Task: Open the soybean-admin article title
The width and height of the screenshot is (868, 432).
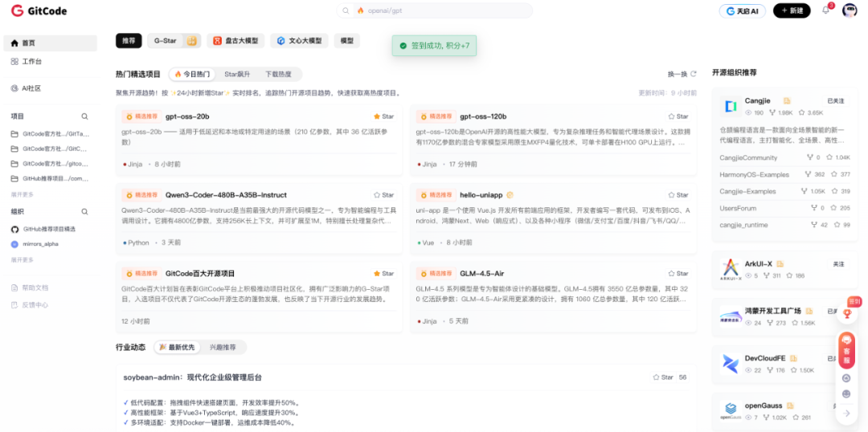Action: pos(193,377)
